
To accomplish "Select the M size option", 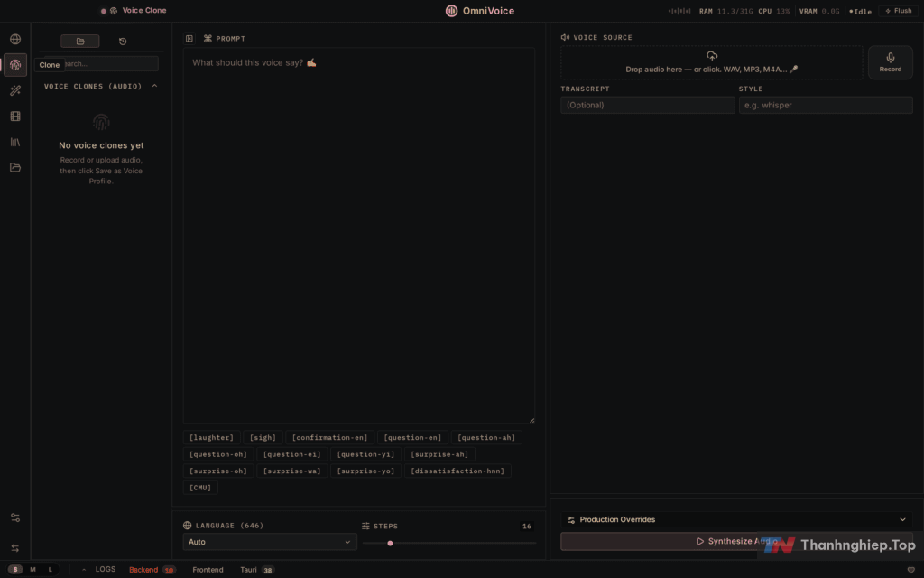I will pos(33,569).
